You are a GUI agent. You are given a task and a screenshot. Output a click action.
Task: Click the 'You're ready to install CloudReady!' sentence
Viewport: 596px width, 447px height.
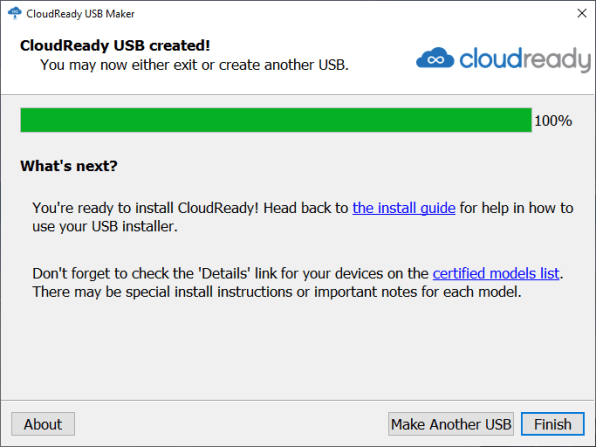(x=145, y=208)
